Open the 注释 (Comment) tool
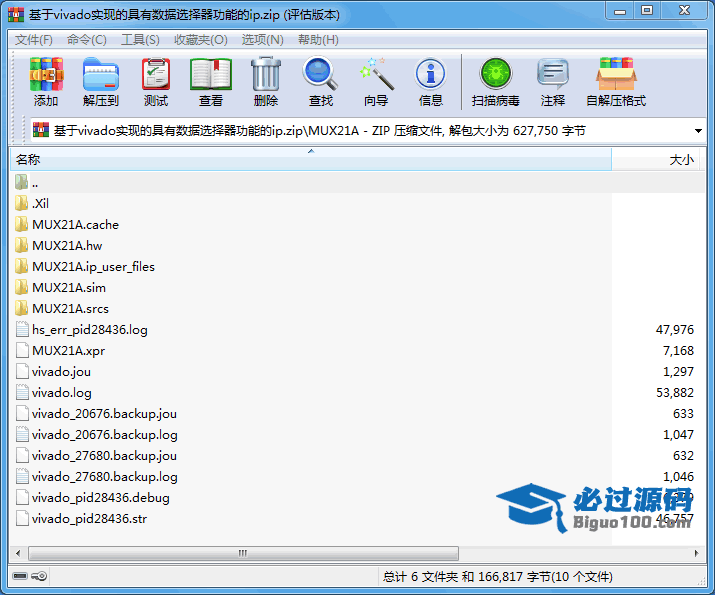This screenshot has width=715, height=595. tap(553, 82)
